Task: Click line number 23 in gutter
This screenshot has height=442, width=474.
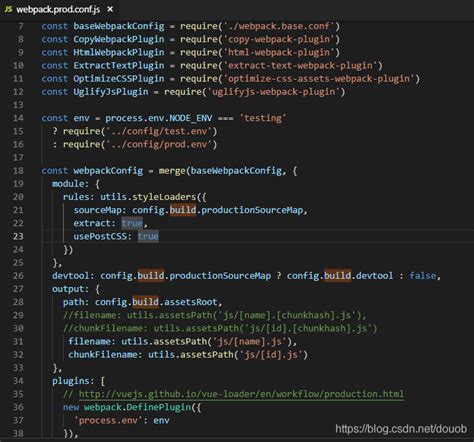Action: tap(18, 236)
